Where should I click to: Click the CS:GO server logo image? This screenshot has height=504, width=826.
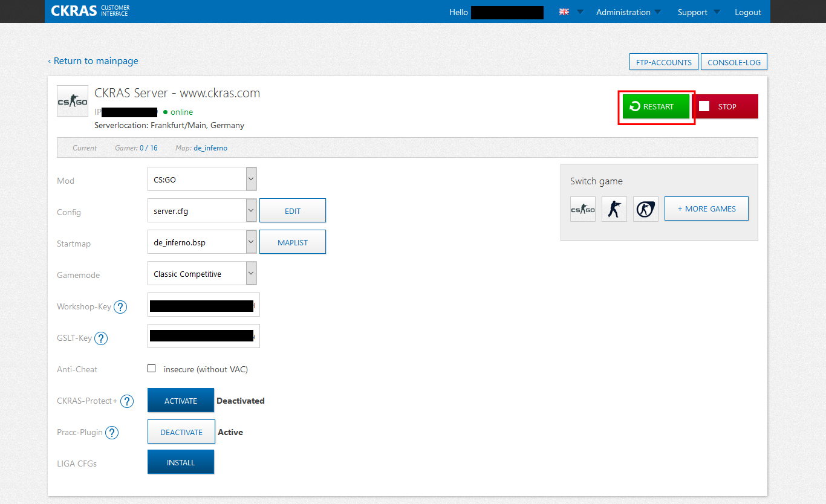pyautogui.click(x=73, y=101)
